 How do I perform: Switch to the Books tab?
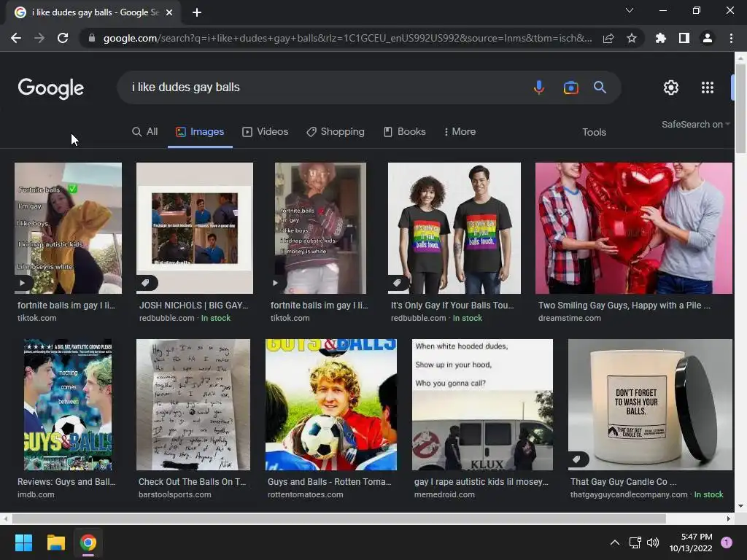click(404, 132)
